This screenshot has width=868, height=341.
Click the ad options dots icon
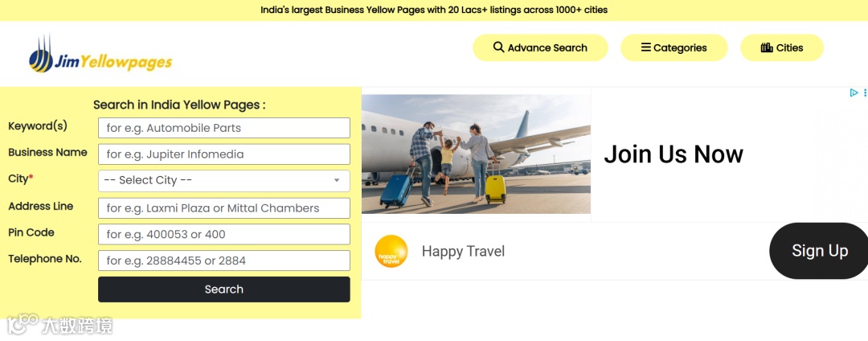[x=865, y=93]
